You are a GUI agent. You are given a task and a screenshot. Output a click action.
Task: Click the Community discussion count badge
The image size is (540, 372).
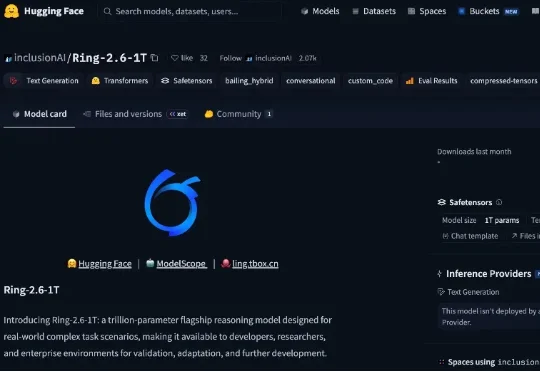pos(269,114)
